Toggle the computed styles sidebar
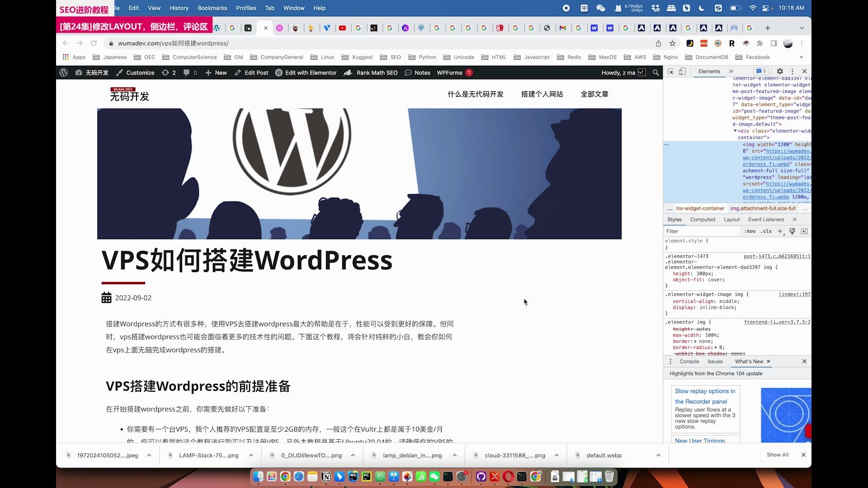 click(x=804, y=231)
